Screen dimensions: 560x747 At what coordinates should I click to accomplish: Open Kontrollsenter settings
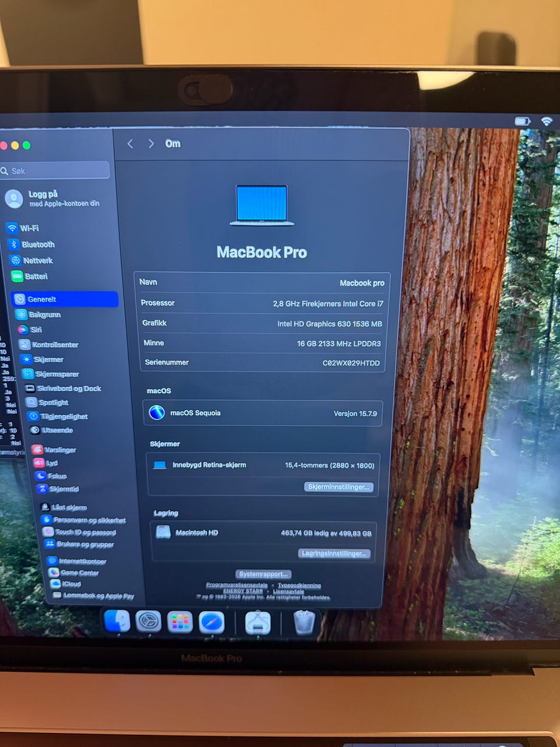click(49, 345)
